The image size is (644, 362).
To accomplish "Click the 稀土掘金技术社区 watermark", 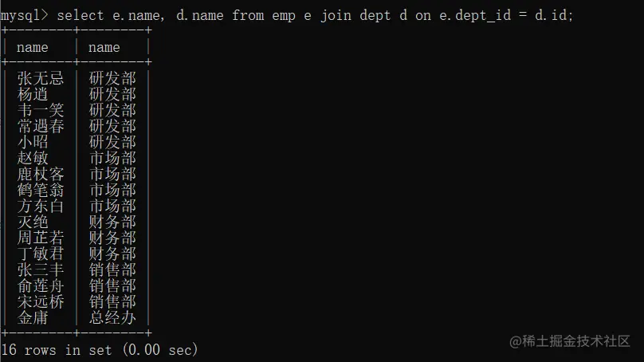I will pyautogui.click(x=575, y=341).
